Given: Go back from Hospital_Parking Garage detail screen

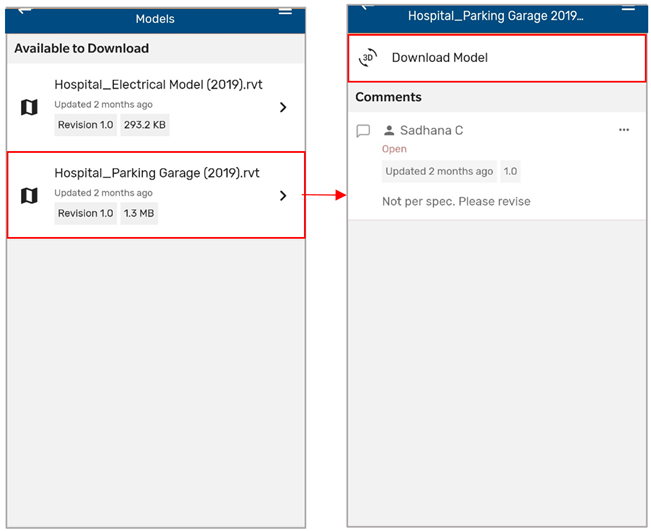Looking at the screenshot, I should coord(367,7).
